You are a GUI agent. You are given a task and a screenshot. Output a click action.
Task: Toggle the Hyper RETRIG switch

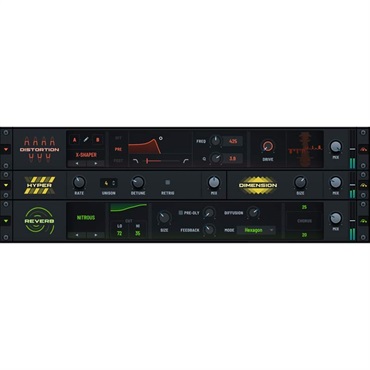tap(167, 182)
